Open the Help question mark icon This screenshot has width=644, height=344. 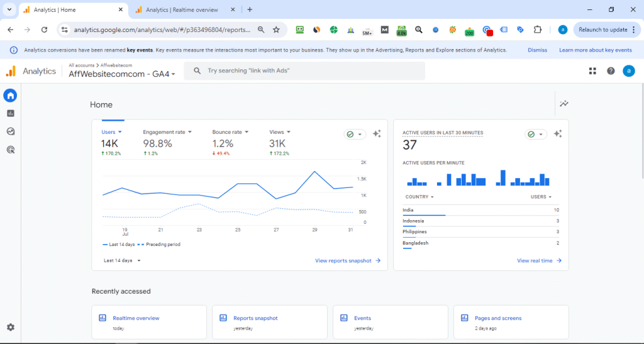point(611,71)
